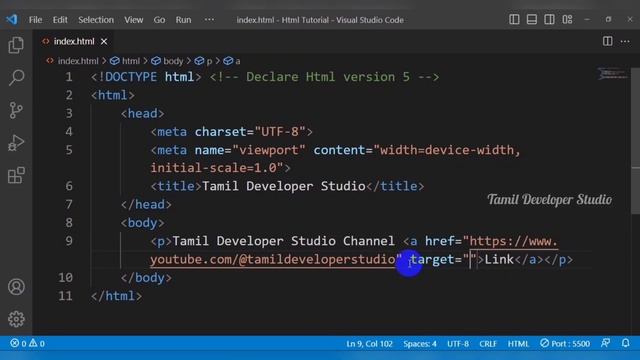Screen dimensions: 640x360
Task: Click initial-scale=1.0 text
Action: [216, 168]
